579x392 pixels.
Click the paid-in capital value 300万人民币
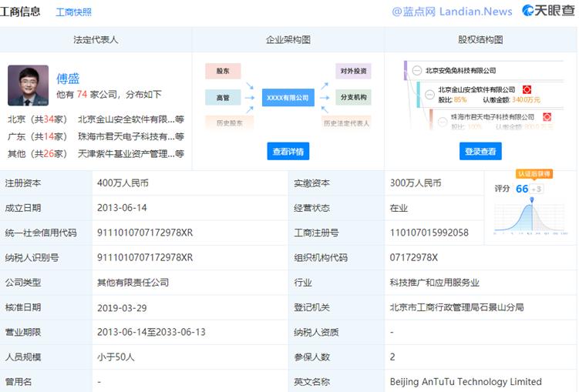pos(416,183)
